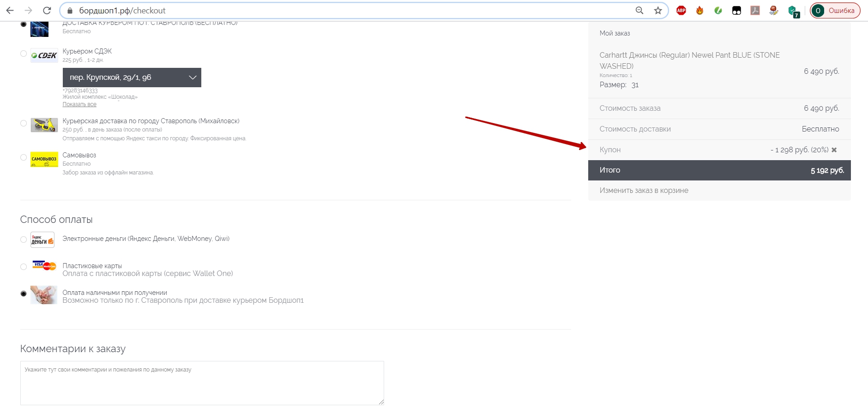Open the Tampermonkey extension icon
The height and width of the screenshot is (414, 868).
736,11
